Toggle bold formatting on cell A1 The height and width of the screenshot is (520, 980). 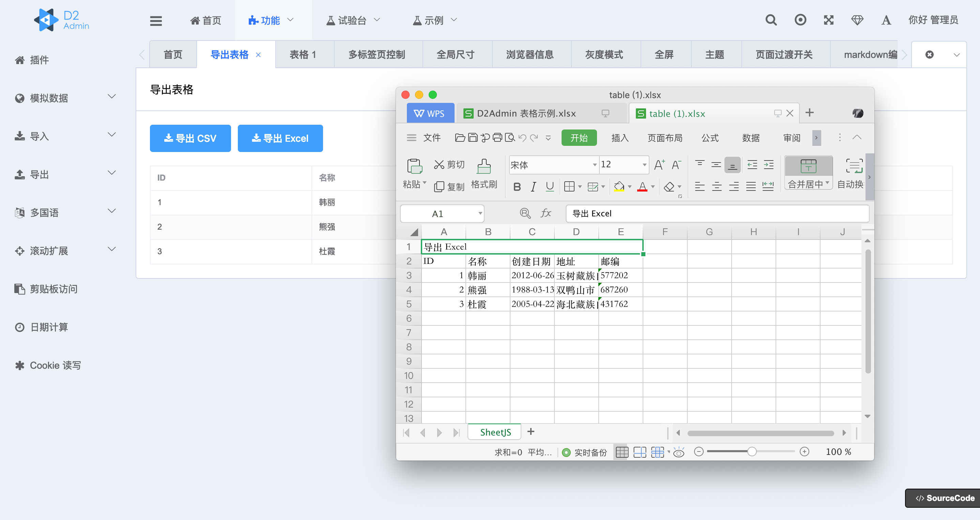point(517,186)
